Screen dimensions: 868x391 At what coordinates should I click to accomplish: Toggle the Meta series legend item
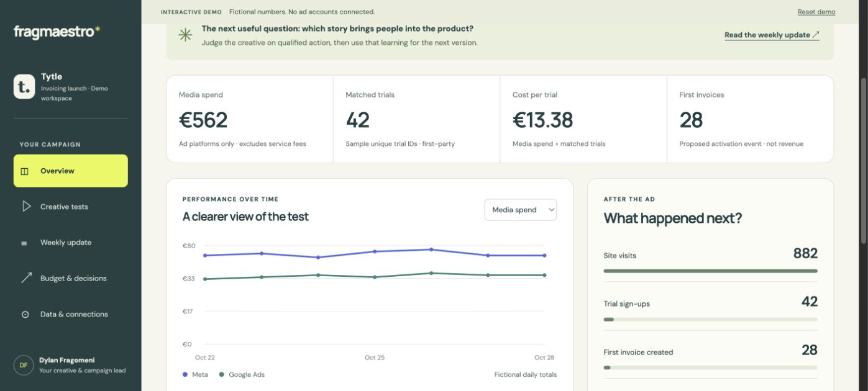click(x=195, y=374)
